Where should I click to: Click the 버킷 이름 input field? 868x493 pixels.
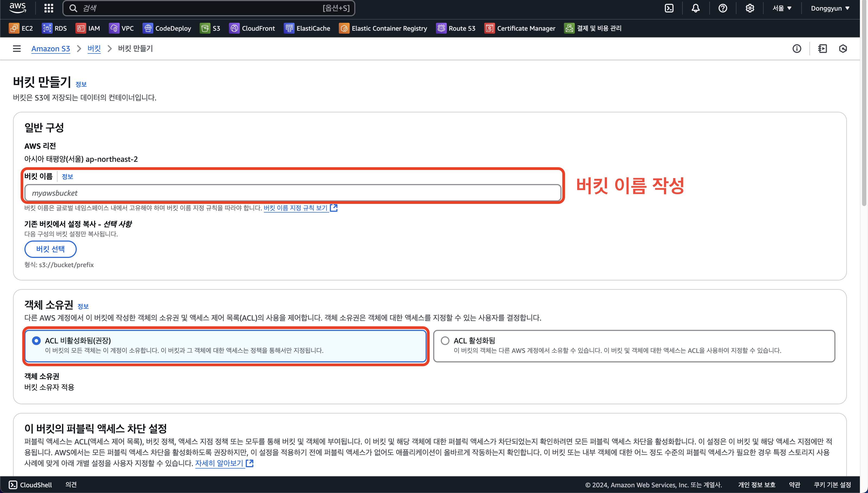point(293,193)
